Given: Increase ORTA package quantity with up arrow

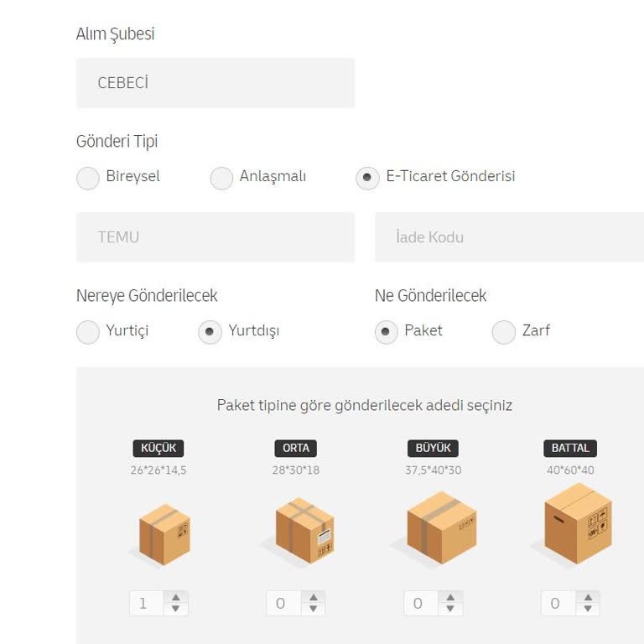Looking at the screenshot, I should point(314,598).
